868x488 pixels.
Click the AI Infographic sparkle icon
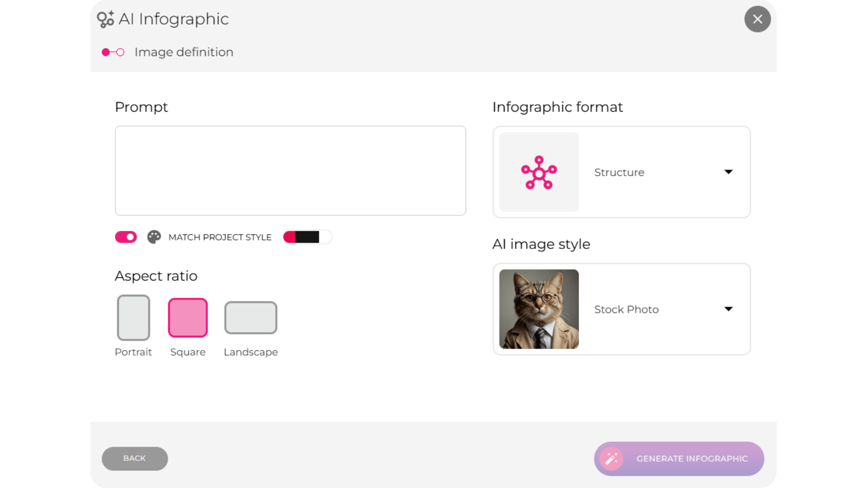[105, 19]
